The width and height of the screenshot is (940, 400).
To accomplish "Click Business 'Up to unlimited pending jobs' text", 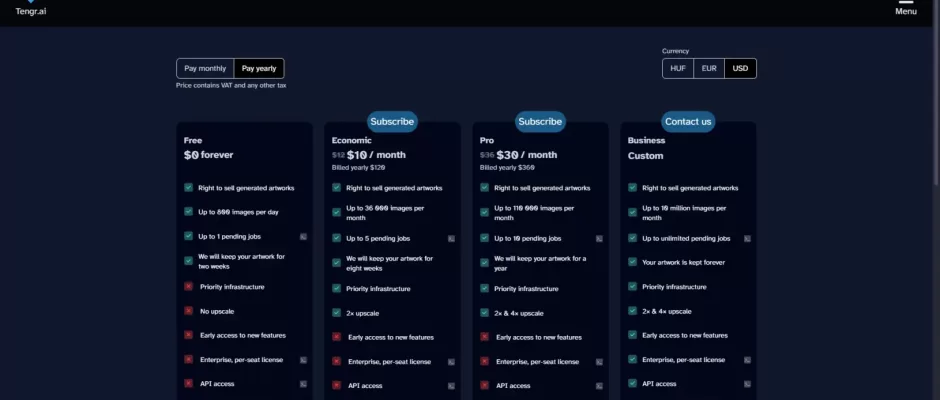I will (686, 238).
